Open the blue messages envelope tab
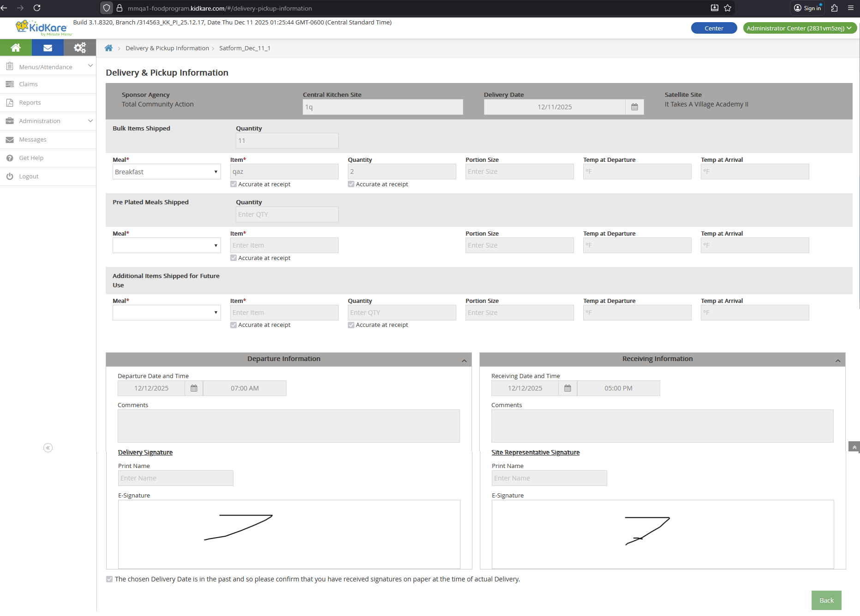The width and height of the screenshot is (860, 616). pyautogui.click(x=48, y=47)
